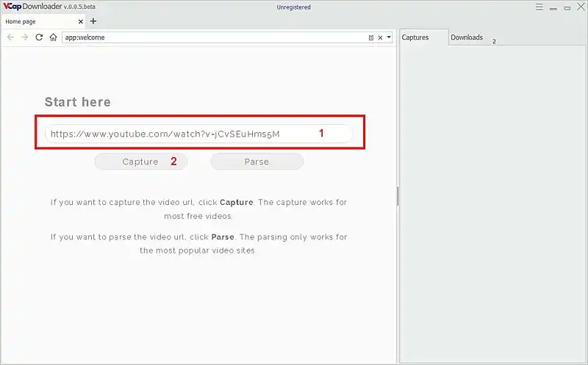
Task: Go back using the back arrow
Action: pos(10,37)
